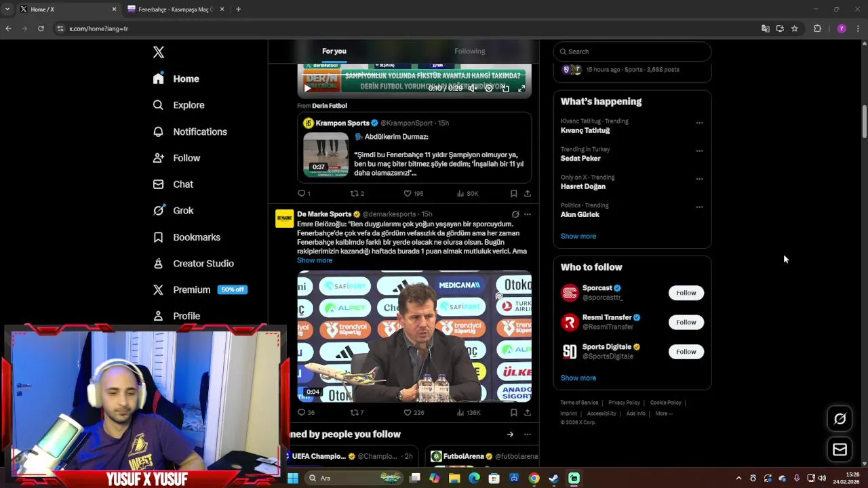Repost the post with 2 reposts

click(357, 193)
